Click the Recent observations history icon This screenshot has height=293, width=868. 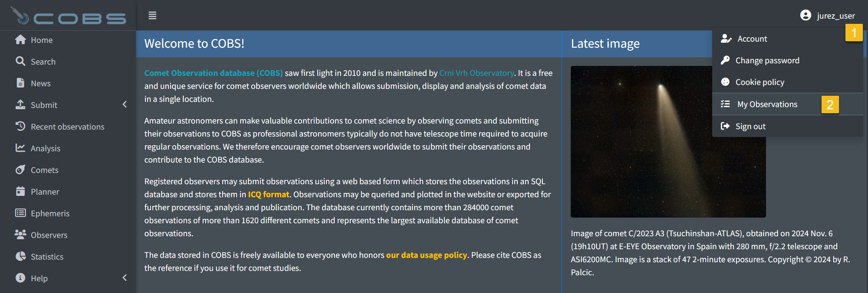tap(20, 126)
